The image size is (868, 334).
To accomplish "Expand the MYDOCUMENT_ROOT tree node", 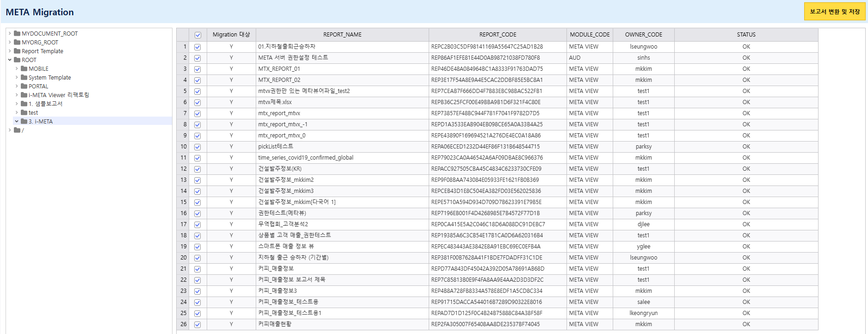I will (10, 33).
